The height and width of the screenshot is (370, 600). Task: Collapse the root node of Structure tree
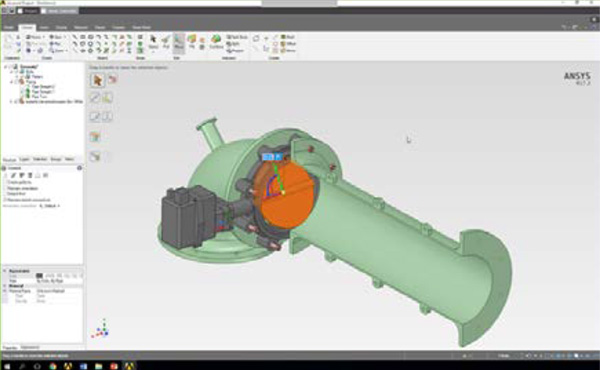point(6,67)
